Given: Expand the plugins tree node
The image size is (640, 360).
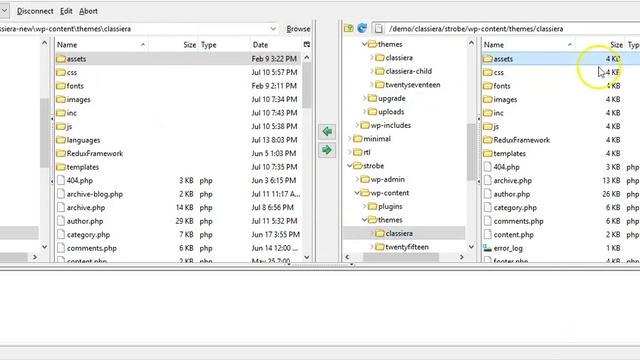Looking at the screenshot, I should pos(364,206).
